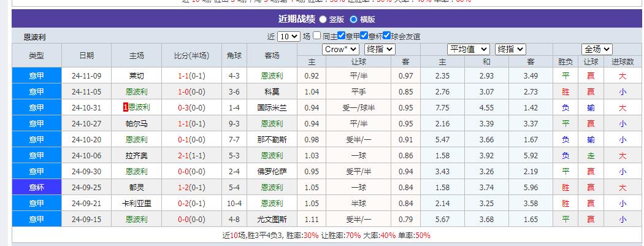The width and height of the screenshot is (644, 246).
Task: Toggle the 球会友谊 checkbox
Action: tap(386, 36)
